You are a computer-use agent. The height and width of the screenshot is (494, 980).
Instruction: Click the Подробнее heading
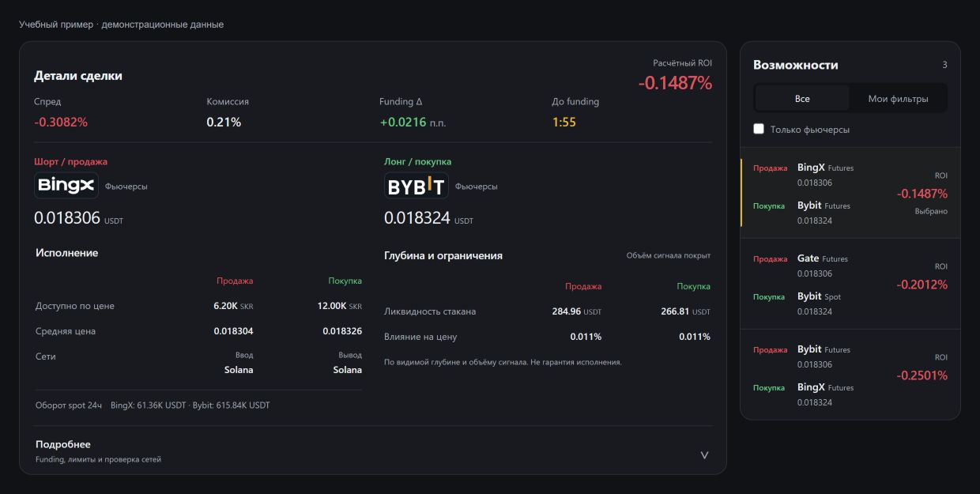(63, 444)
